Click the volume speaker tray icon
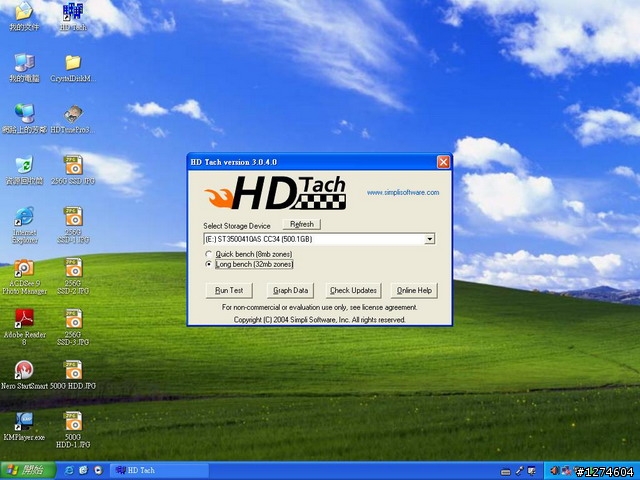The image size is (640, 480). [x=554, y=471]
